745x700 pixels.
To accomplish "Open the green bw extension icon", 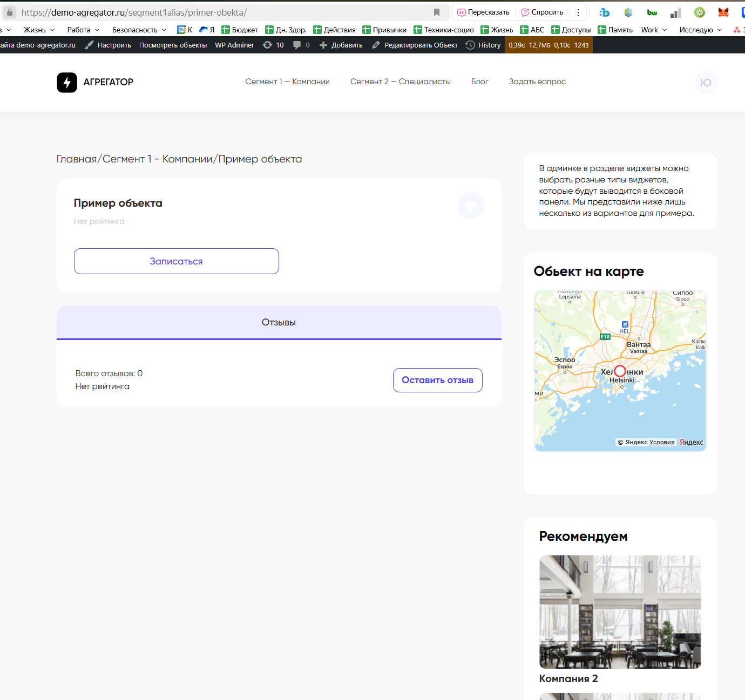I will click(652, 12).
